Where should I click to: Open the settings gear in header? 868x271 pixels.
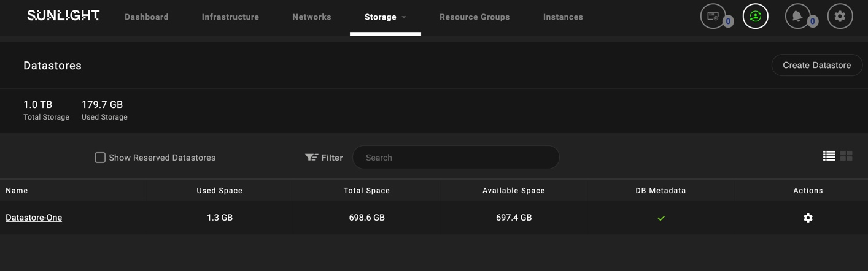click(x=840, y=17)
